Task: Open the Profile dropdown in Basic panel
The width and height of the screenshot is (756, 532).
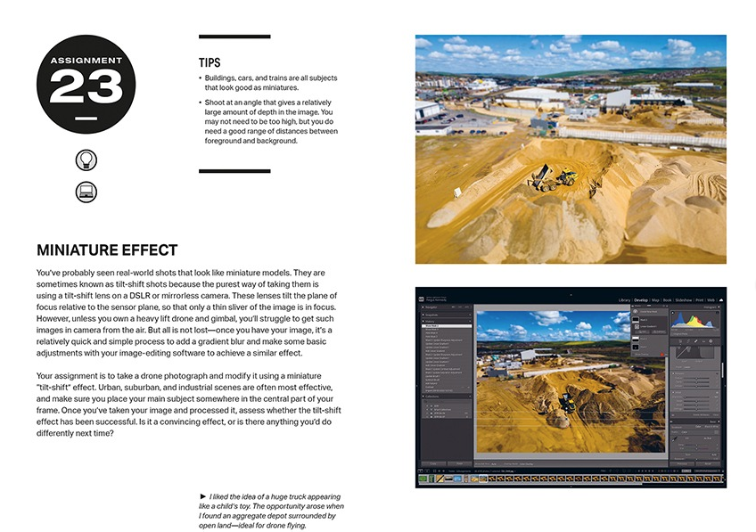Action: [x=685, y=432]
